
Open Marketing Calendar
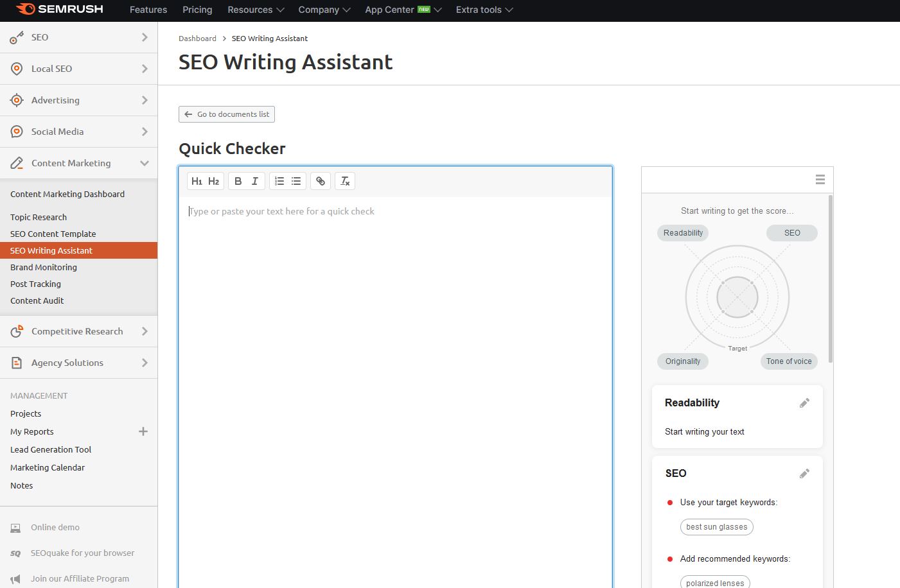[48, 467]
